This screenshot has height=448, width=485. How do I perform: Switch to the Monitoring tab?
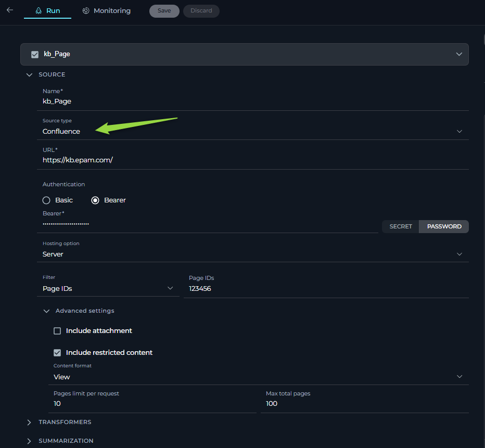point(106,10)
